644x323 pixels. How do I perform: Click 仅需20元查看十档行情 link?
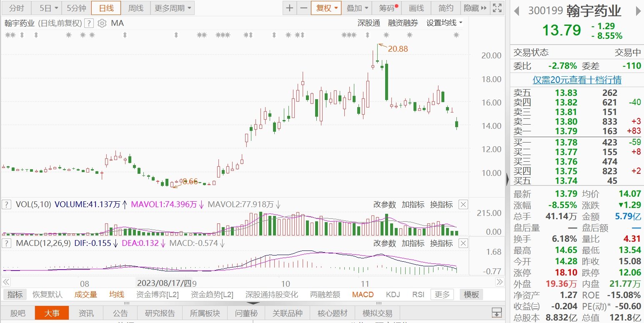pos(577,80)
